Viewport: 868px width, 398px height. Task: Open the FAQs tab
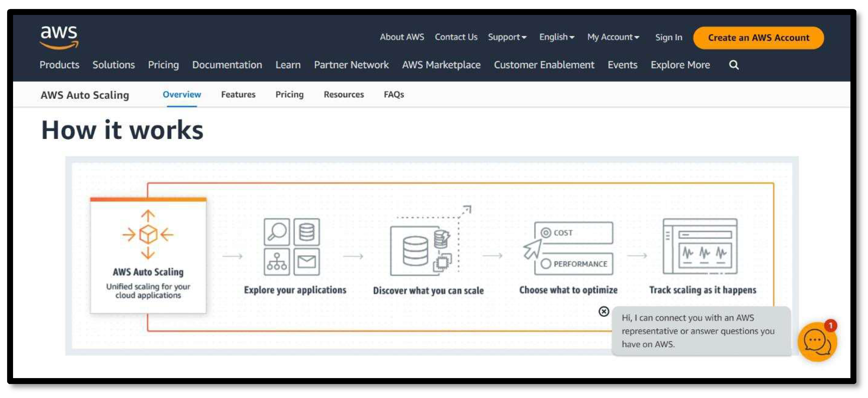point(394,95)
